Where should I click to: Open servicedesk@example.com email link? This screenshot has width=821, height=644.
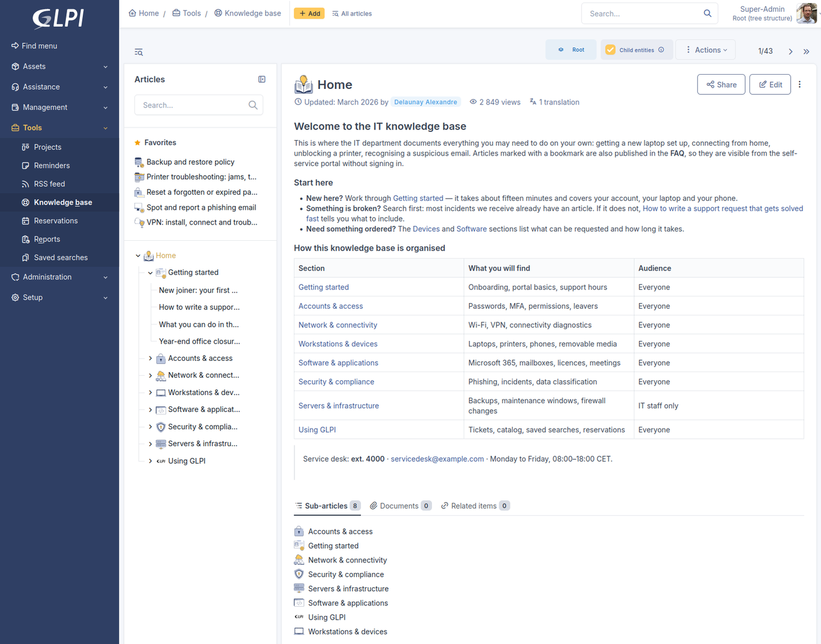click(437, 459)
